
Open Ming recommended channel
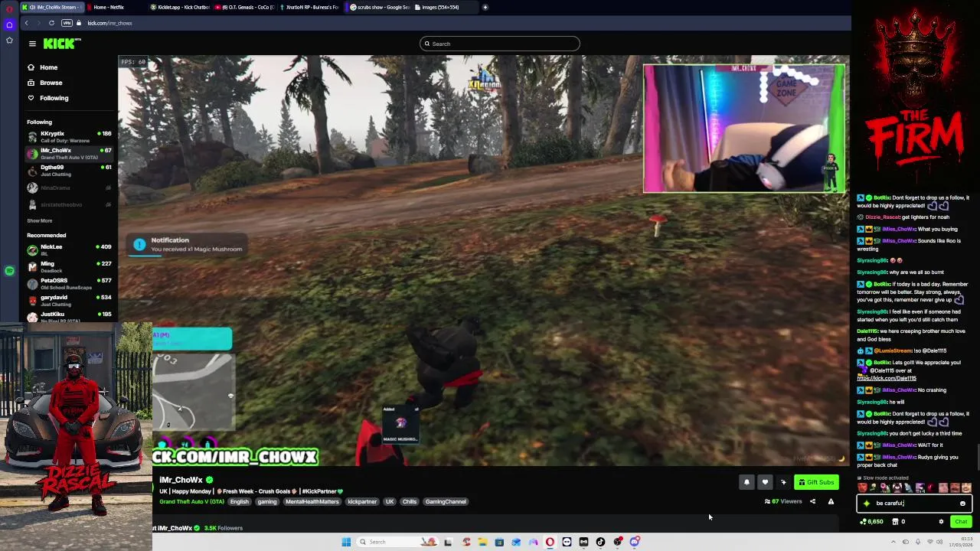(69, 267)
